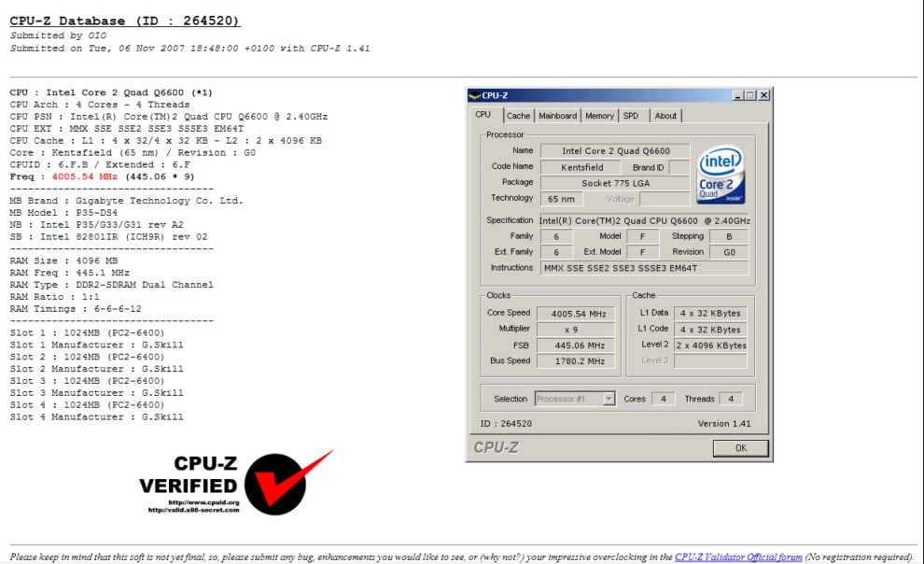Image resolution: width=924 pixels, height=564 pixels.
Task: Expand the Processor #1 selection dropdown
Action: (x=609, y=399)
